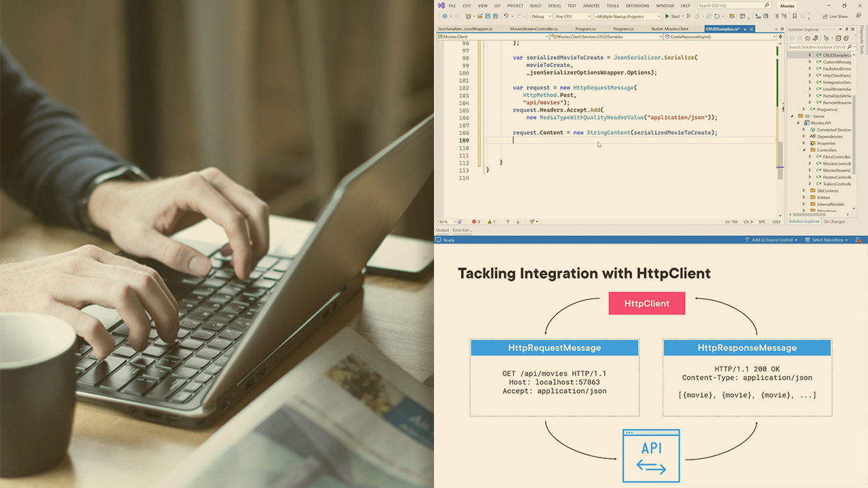
Task: Open the Debug configuration dropdown
Action: click(541, 16)
